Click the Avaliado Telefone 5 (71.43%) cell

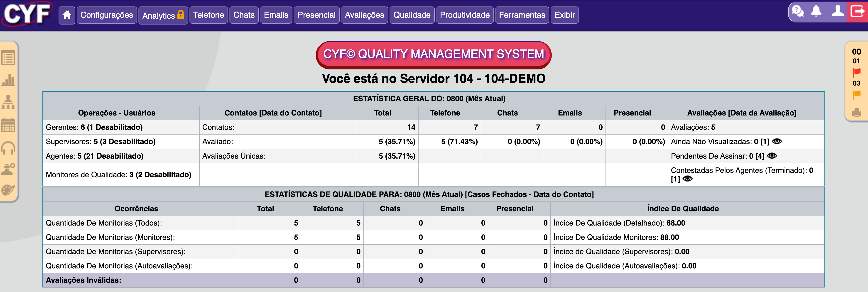click(449, 142)
